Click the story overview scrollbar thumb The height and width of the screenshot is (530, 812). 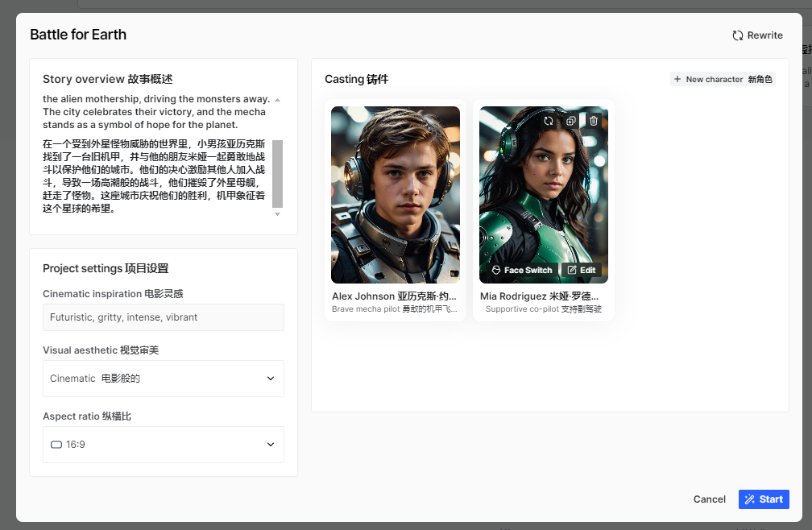[278, 173]
